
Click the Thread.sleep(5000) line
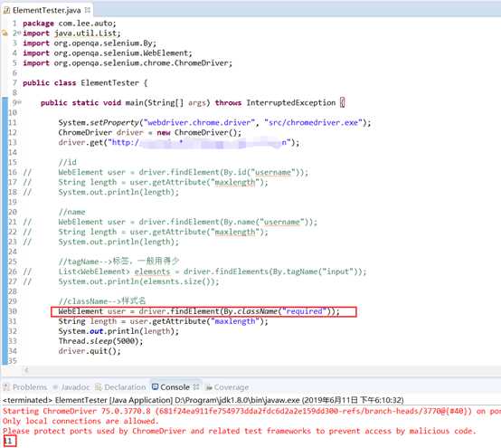click(100, 341)
